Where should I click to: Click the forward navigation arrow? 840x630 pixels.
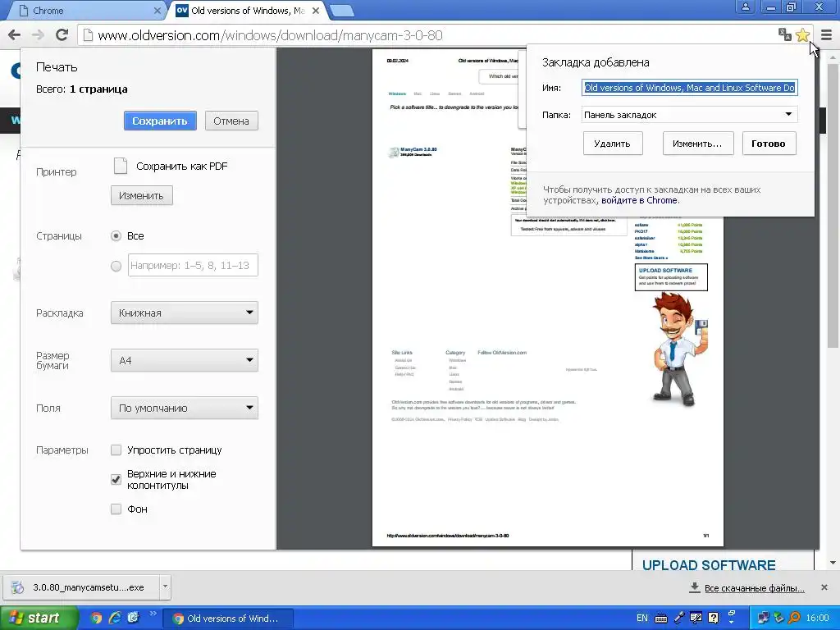pyautogui.click(x=38, y=35)
